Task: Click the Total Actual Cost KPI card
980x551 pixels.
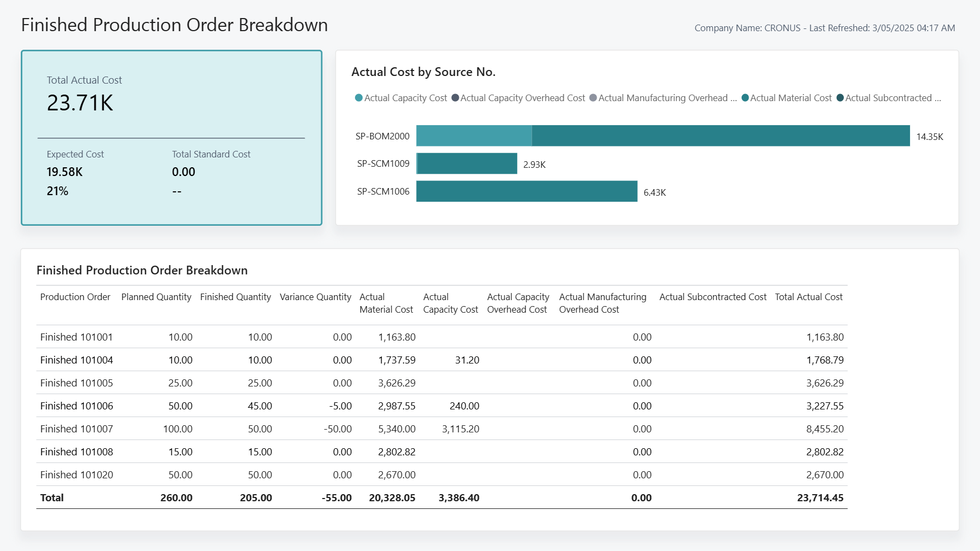Action: tap(171, 137)
